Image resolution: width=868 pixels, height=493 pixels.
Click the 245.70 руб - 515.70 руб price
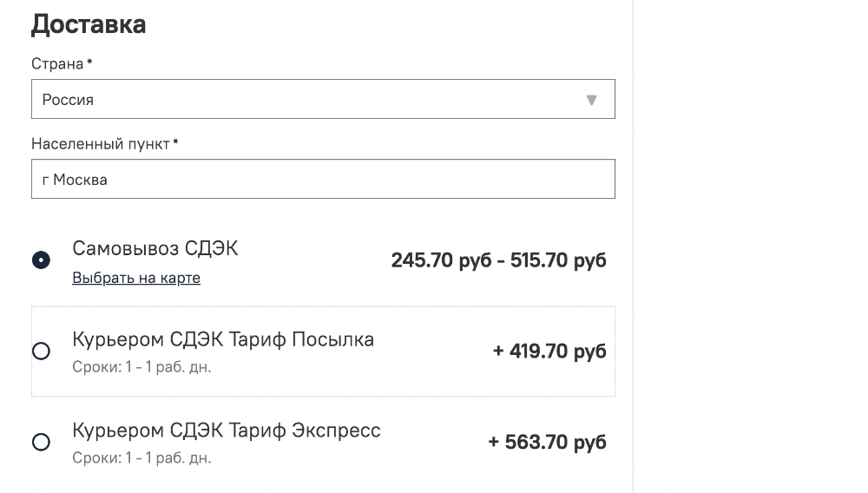[x=498, y=260]
